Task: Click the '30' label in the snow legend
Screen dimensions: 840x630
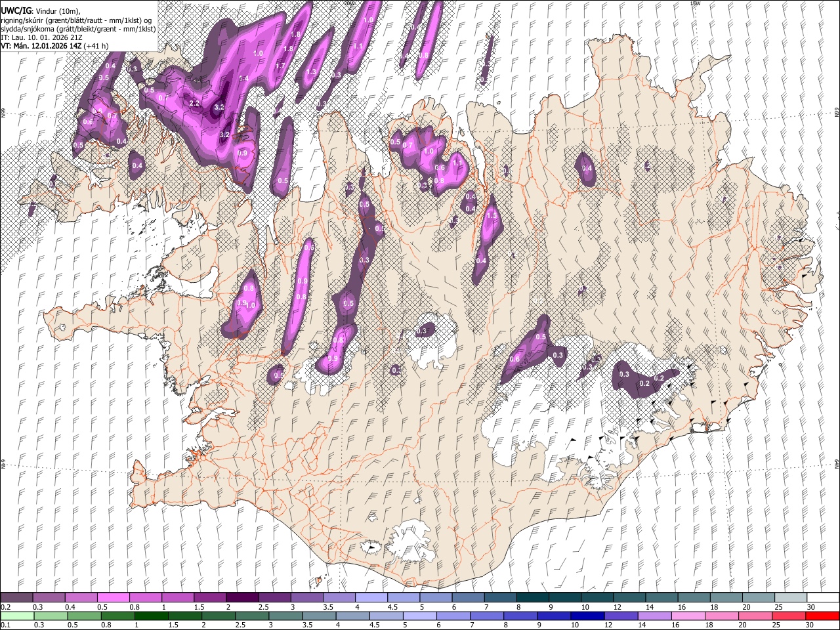Action: (811, 607)
